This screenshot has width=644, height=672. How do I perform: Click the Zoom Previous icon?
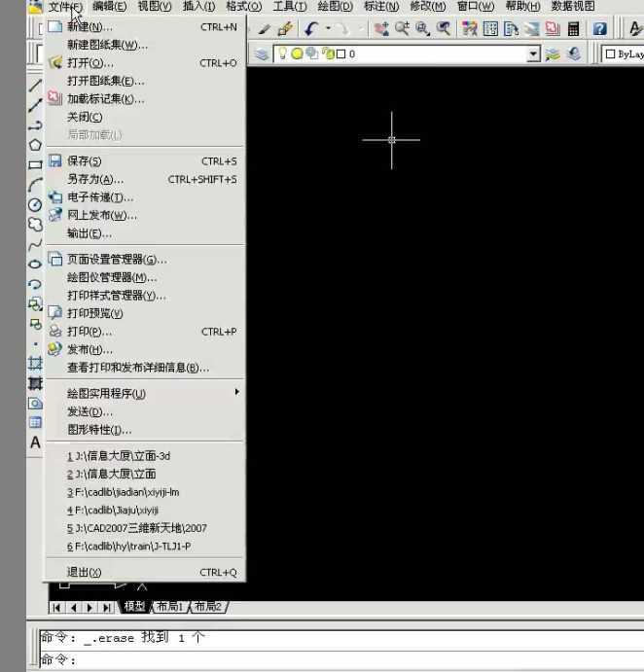click(x=443, y=29)
